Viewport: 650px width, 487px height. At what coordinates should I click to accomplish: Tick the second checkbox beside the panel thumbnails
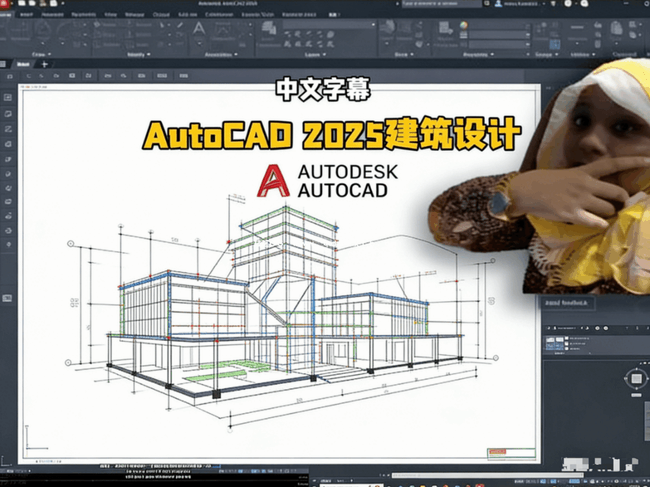tap(567, 344)
